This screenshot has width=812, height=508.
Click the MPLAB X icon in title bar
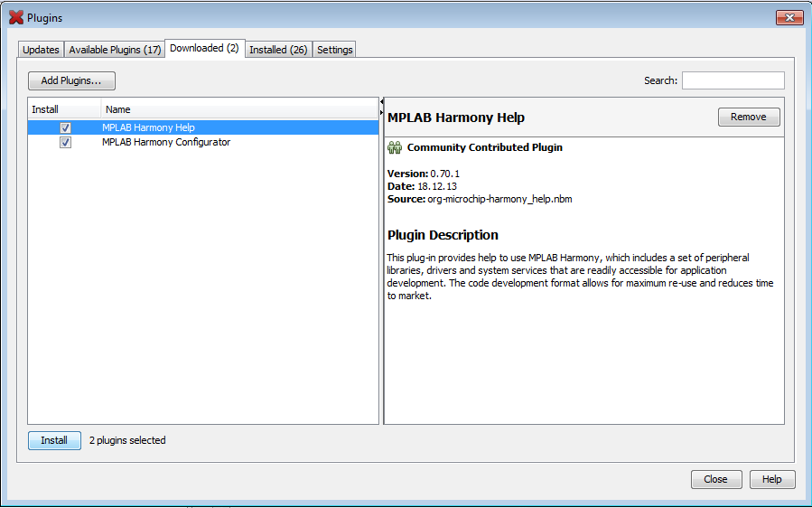[16, 17]
